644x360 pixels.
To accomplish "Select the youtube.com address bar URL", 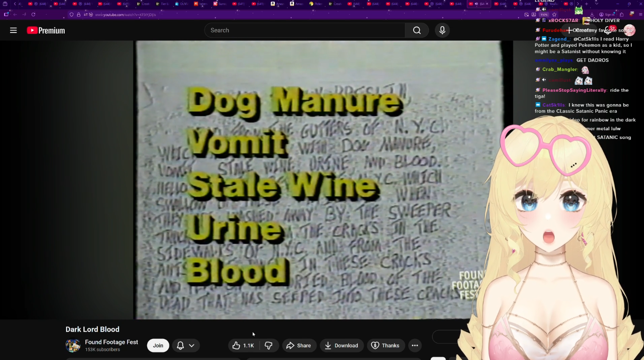I will pyautogui.click(x=125, y=15).
